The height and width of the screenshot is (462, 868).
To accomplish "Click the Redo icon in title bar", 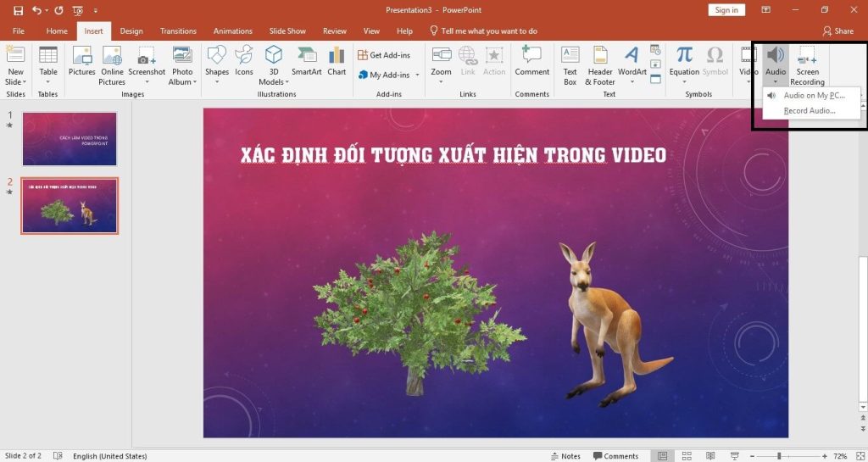I will point(58,10).
